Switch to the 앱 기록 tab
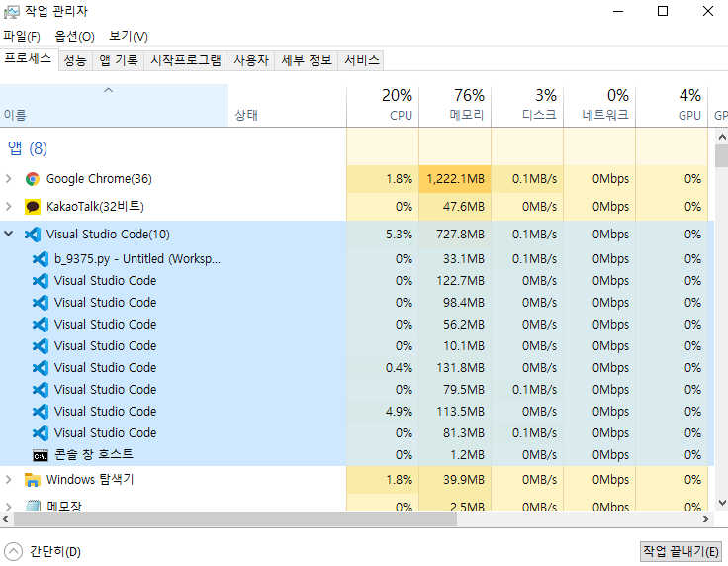This screenshot has width=728, height=566. pos(119,60)
